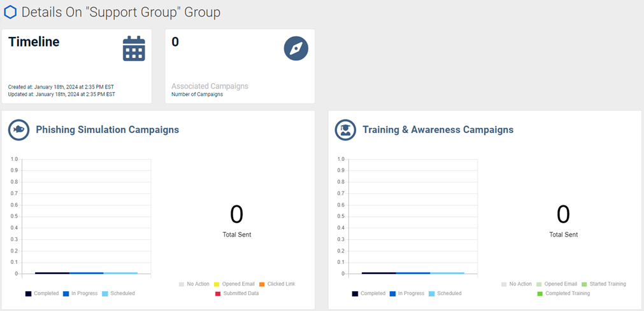Image resolution: width=644 pixels, height=311 pixels.
Task: Click the large 0 count in Phishing panel
Action: coord(236,214)
